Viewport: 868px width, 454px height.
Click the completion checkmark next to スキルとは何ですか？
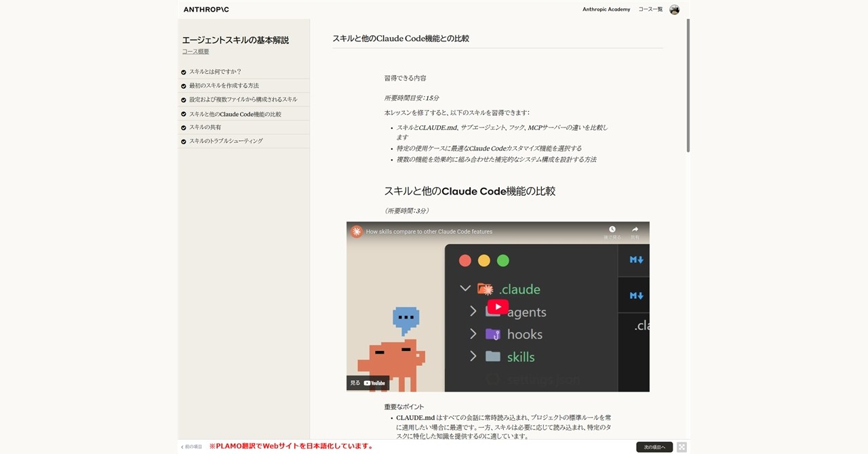pyautogui.click(x=183, y=71)
